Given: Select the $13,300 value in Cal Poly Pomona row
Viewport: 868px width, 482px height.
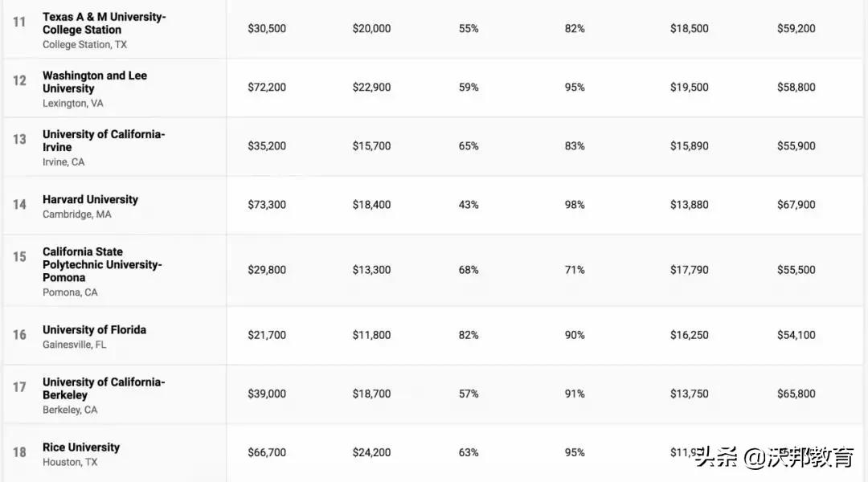Looking at the screenshot, I should 371,270.
